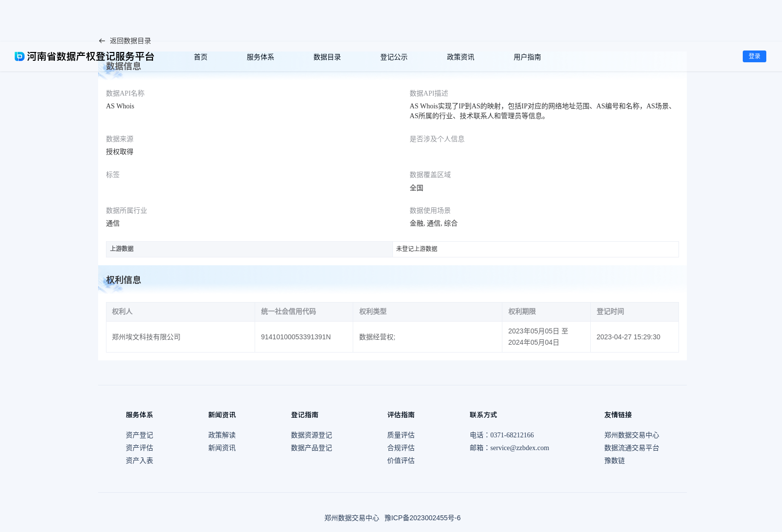Select the 全国 coverage value
782x532 pixels.
[x=417, y=188]
